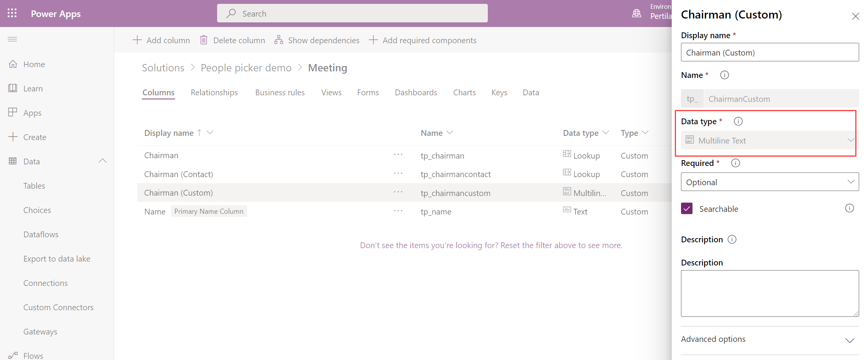
Task: Uncheck the Searchable checkbox
Action: 687,209
